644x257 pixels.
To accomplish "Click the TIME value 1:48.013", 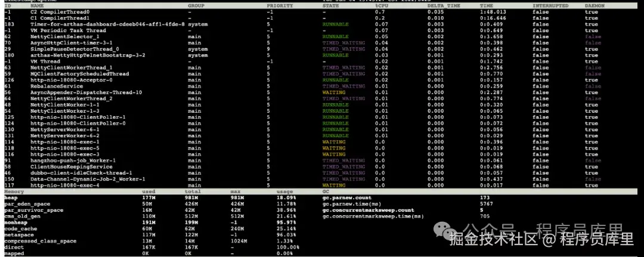I will (493, 13).
